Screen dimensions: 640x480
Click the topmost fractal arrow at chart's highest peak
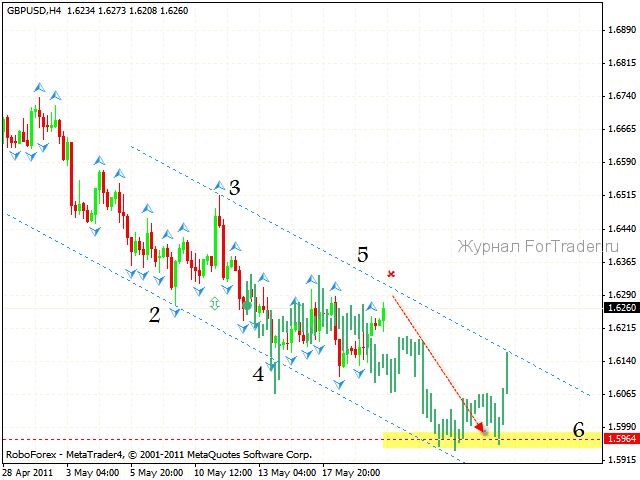[39, 88]
